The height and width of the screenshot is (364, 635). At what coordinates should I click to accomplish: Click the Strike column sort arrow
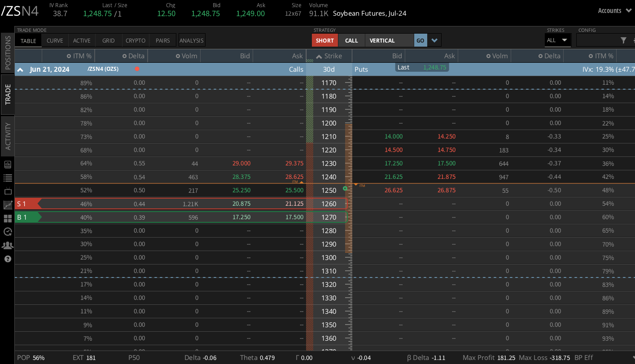point(319,56)
